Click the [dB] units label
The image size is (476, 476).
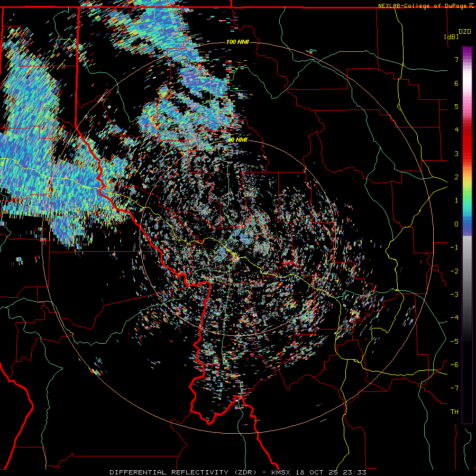point(451,36)
